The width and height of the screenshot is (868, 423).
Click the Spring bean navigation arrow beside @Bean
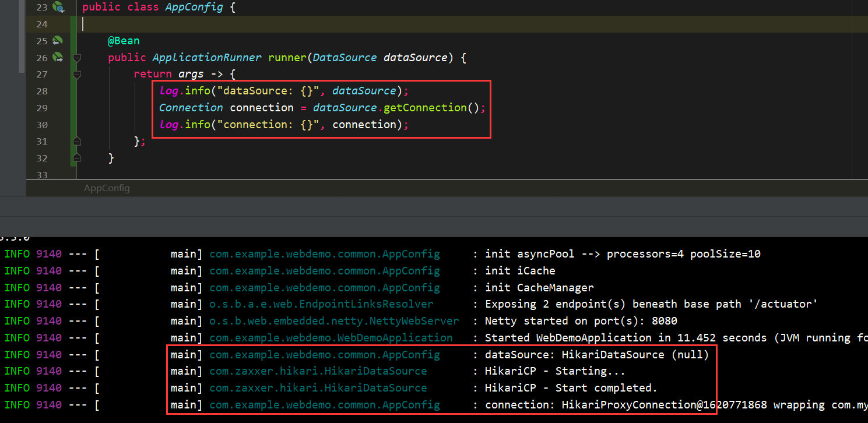point(57,40)
